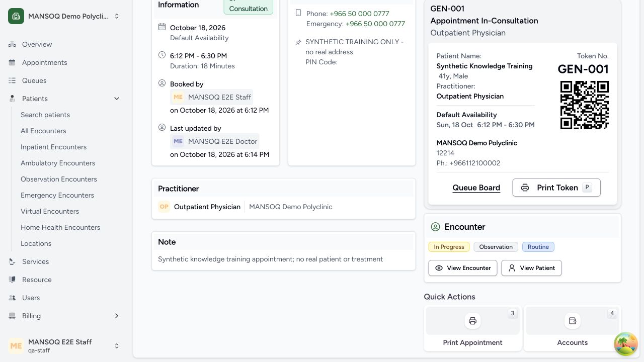This screenshot has height=362, width=644.
Task: Click the Print Token button
Action: tap(556, 188)
